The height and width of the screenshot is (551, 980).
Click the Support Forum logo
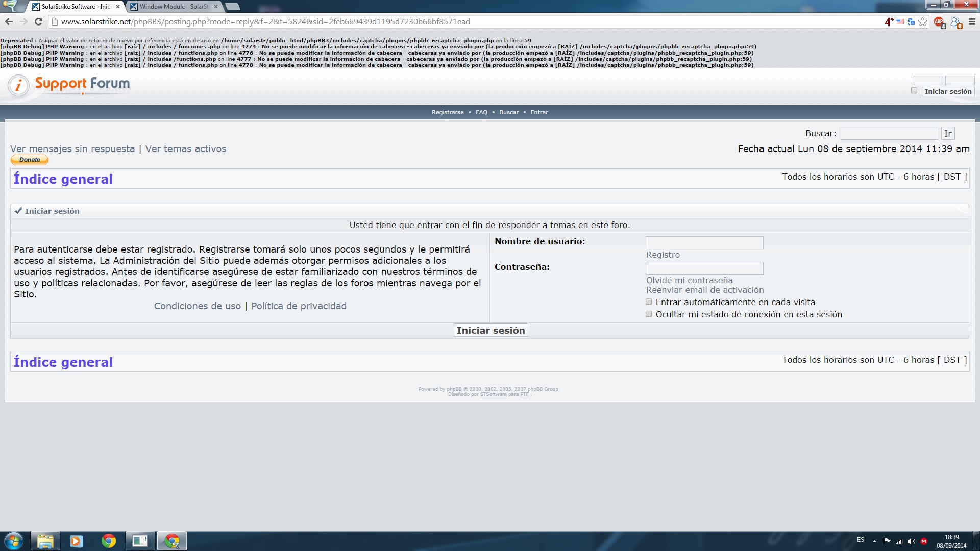pyautogui.click(x=69, y=85)
